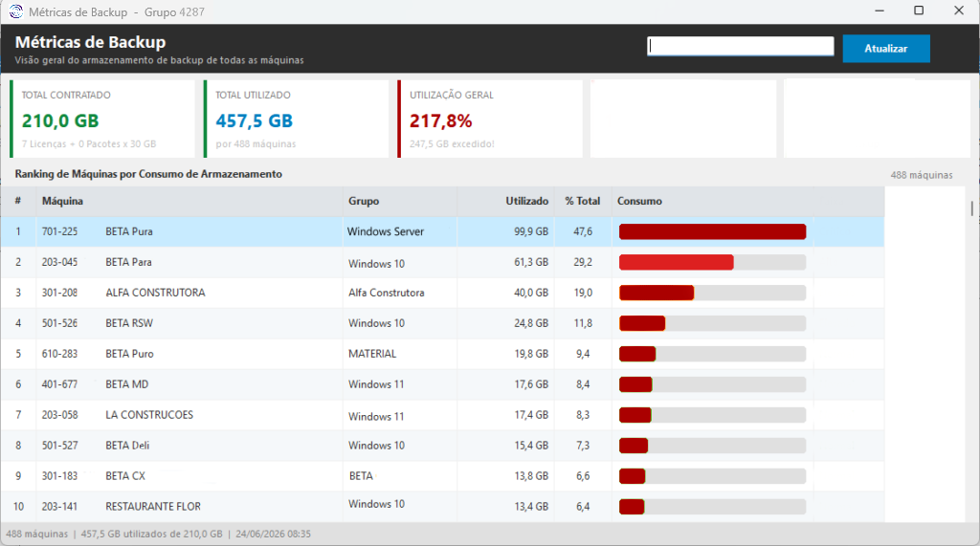Image resolution: width=980 pixels, height=546 pixels.
Task: Select the ALFA CONSTRUTORA row
Action: [x=442, y=293]
